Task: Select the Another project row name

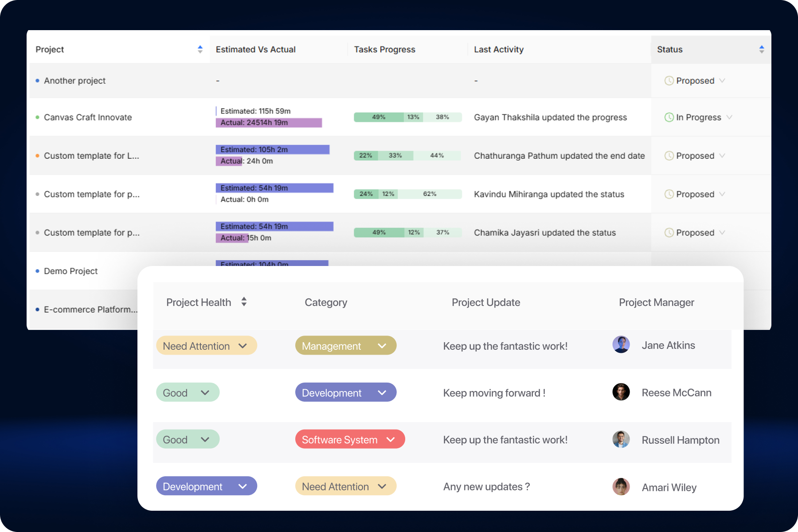Action: point(74,81)
